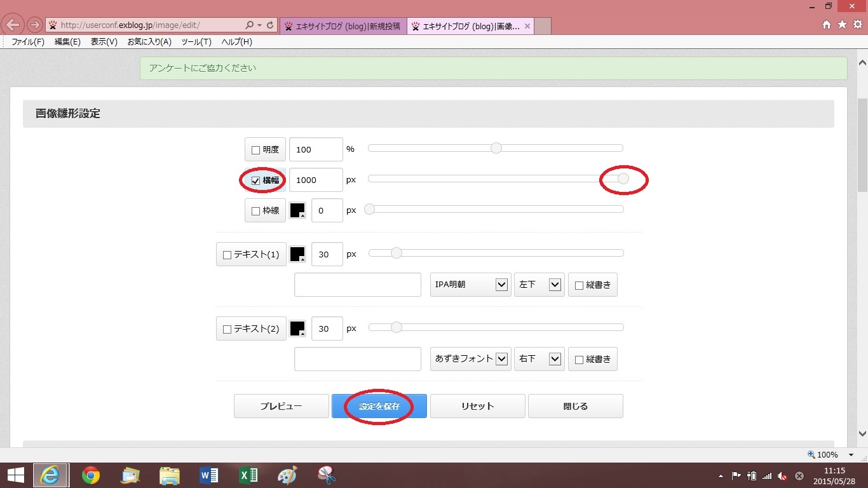Viewport: 868px width, 488px height.
Task: Click the Action Center flag tray icon
Action: pyautogui.click(x=736, y=475)
